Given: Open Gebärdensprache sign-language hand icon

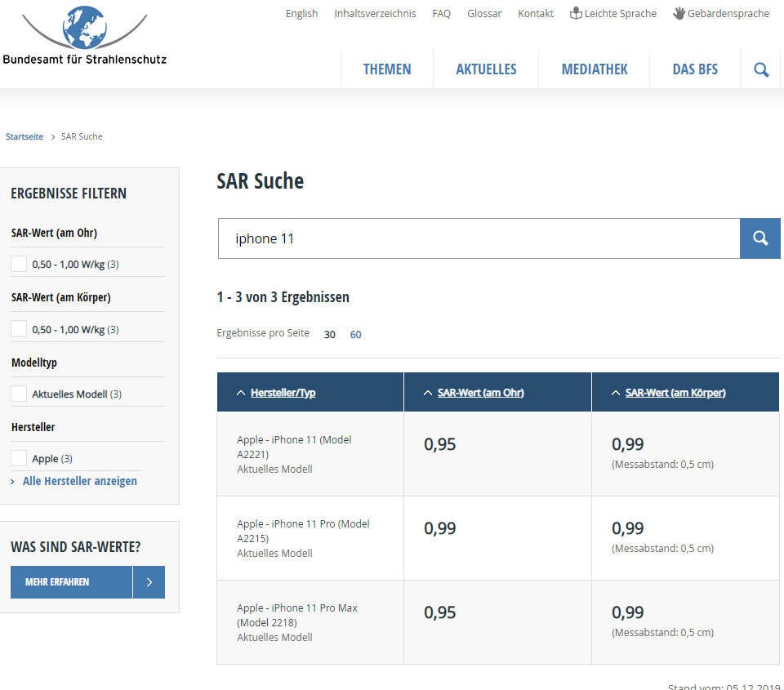Looking at the screenshot, I should click(679, 13).
